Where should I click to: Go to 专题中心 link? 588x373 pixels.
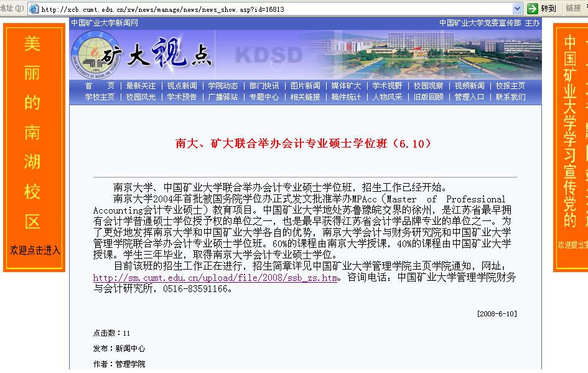tap(264, 97)
